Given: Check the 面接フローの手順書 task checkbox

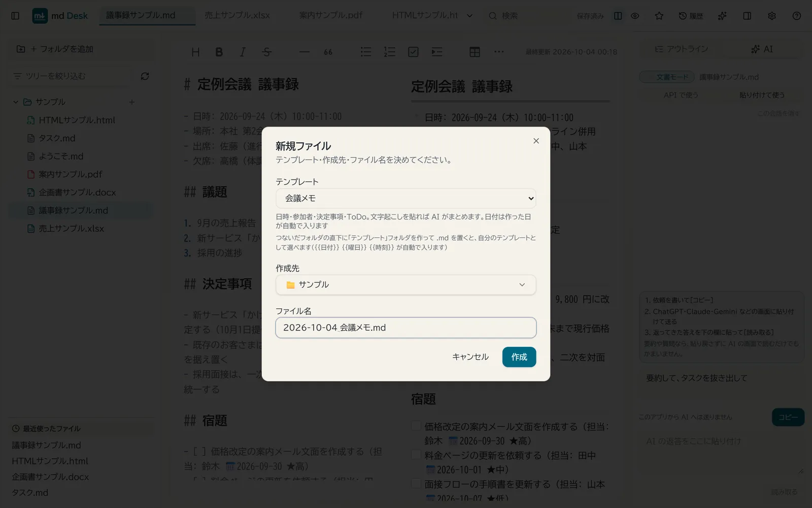Looking at the screenshot, I should [x=416, y=484].
